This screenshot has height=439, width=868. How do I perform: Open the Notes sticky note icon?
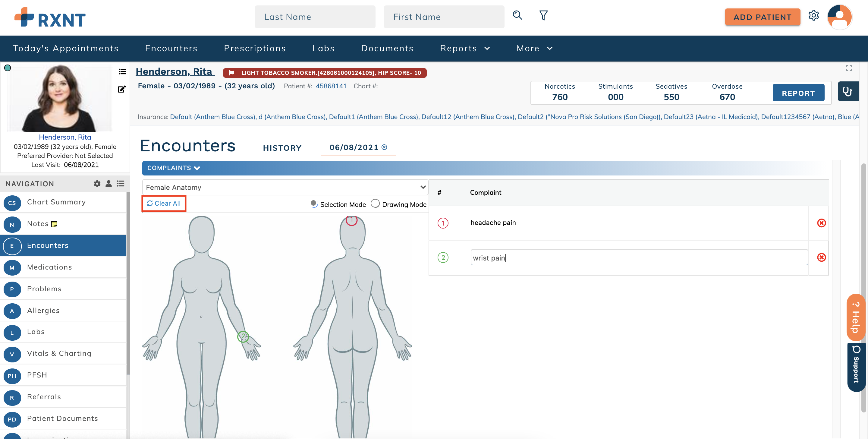(54, 224)
